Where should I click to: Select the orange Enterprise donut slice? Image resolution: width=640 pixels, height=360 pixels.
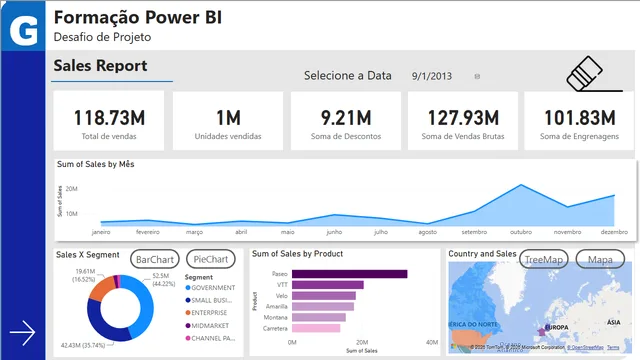102,288
